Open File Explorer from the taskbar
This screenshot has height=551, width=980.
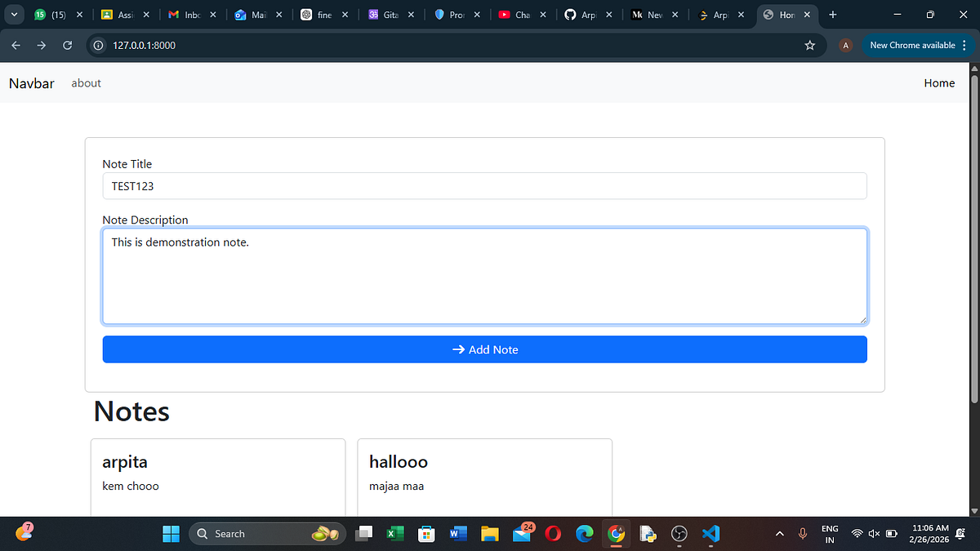point(489,534)
